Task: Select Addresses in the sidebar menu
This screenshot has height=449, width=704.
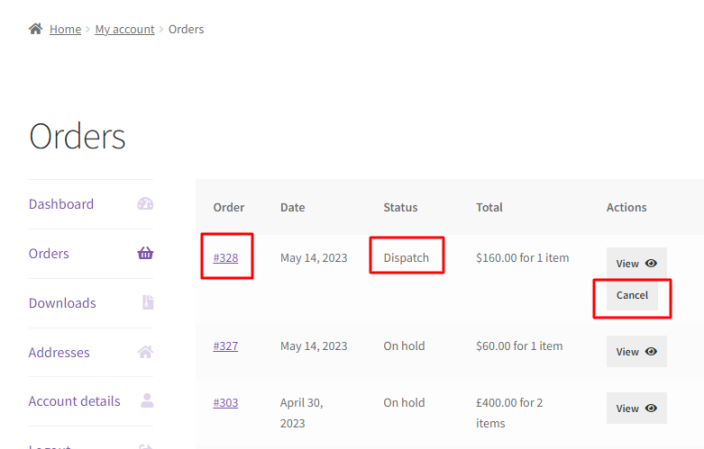Action: tap(59, 352)
